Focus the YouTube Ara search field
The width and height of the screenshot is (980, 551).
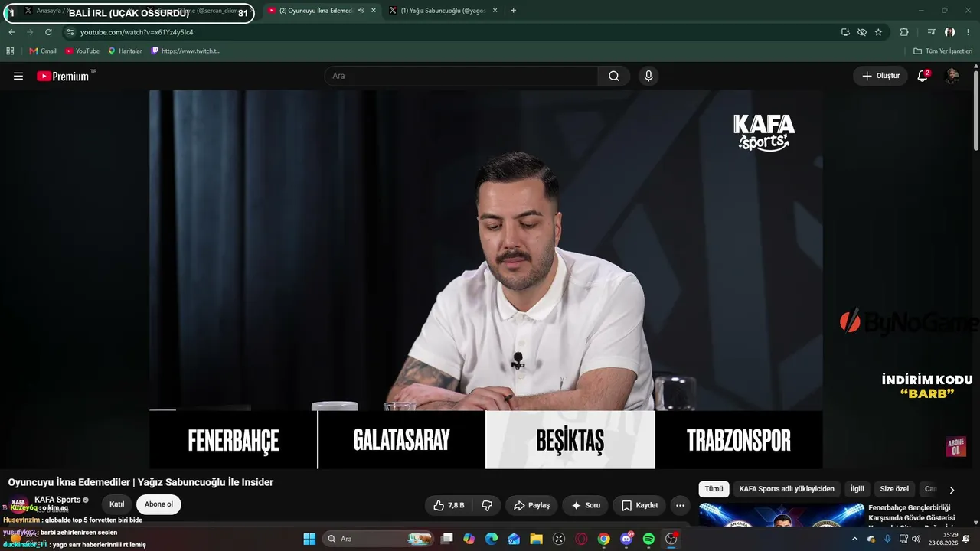coord(462,76)
